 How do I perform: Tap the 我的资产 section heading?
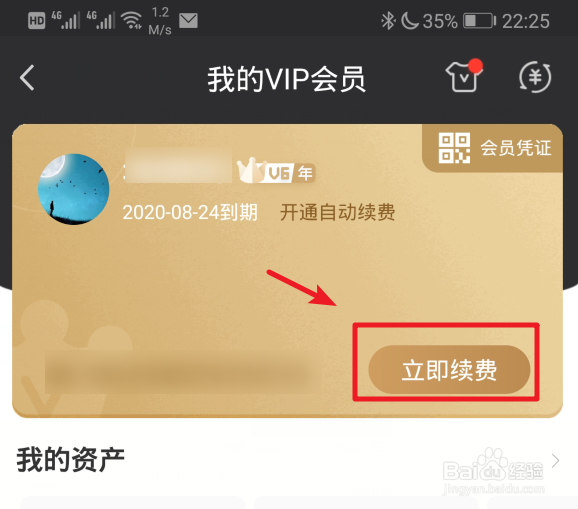[70, 459]
